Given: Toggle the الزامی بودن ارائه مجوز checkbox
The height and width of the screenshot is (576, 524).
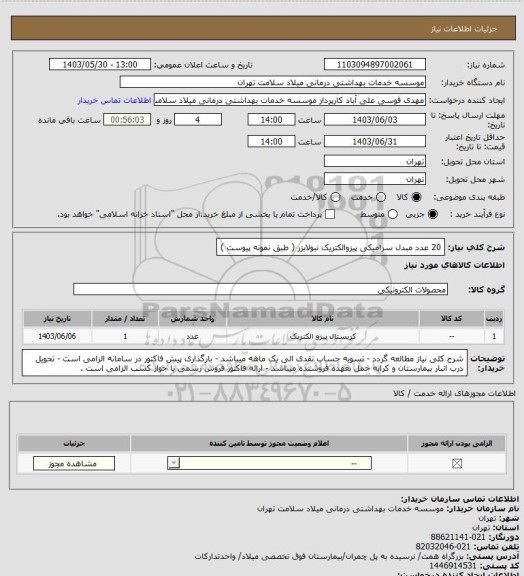Looking at the screenshot, I should tap(457, 464).
